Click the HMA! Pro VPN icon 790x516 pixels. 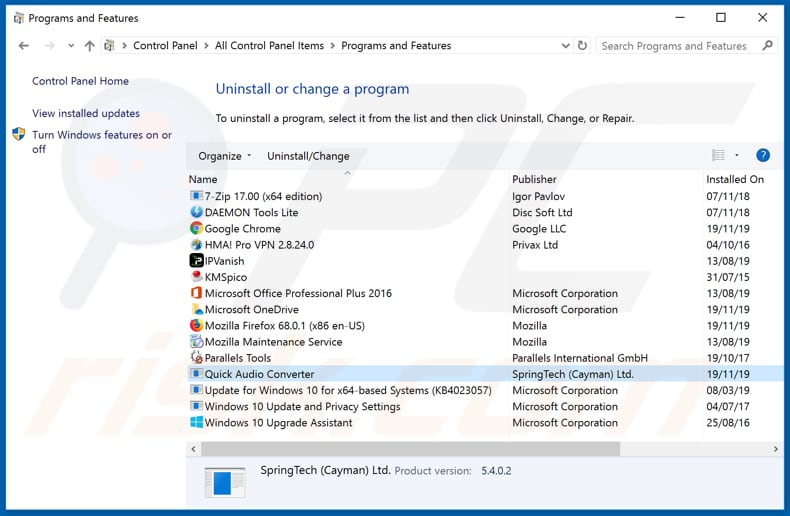196,244
